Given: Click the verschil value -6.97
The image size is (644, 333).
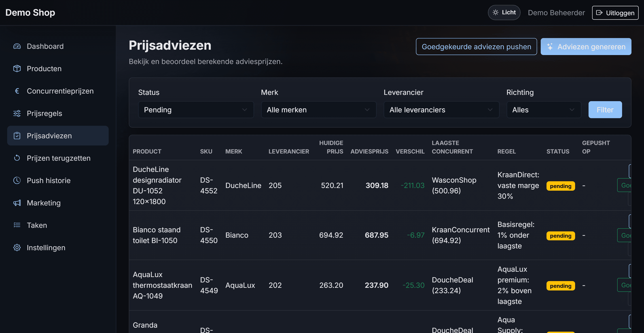Looking at the screenshot, I should (x=415, y=235).
